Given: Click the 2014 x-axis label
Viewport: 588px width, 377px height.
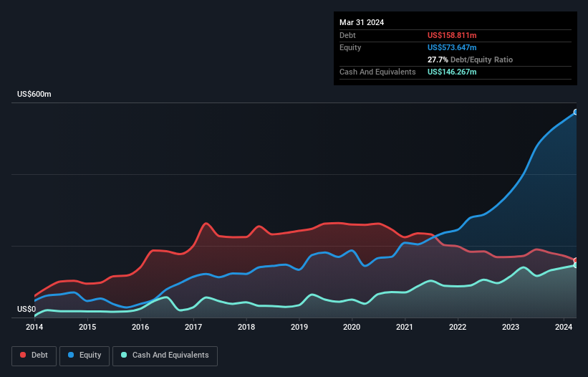Looking at the screenshot, I should click(34, 328).
